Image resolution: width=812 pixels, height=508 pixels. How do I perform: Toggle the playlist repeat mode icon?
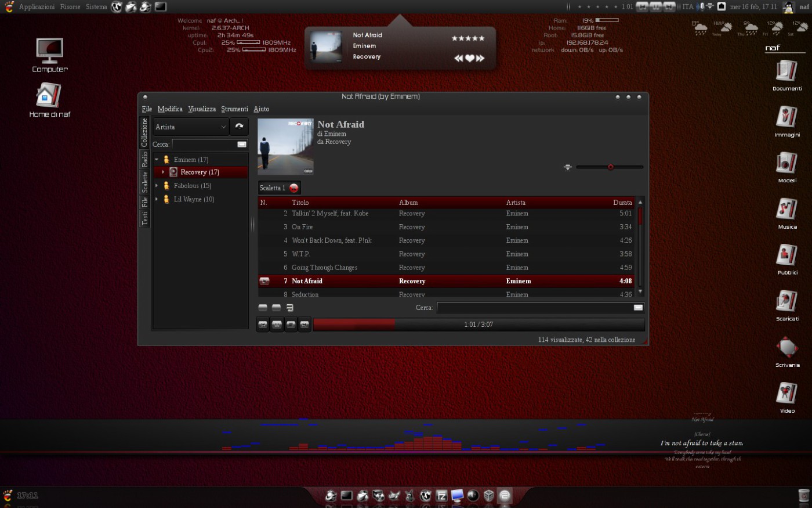290,308
